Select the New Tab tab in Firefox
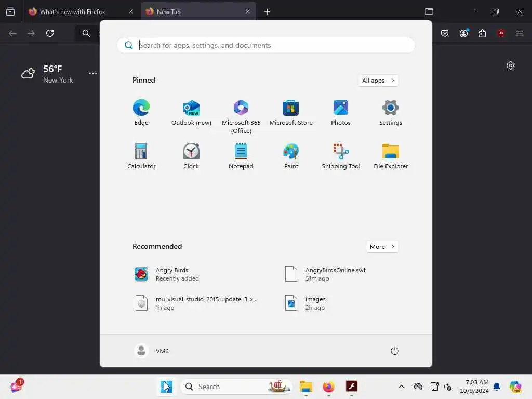Viewport: 532px width, 399px height. 198,11
